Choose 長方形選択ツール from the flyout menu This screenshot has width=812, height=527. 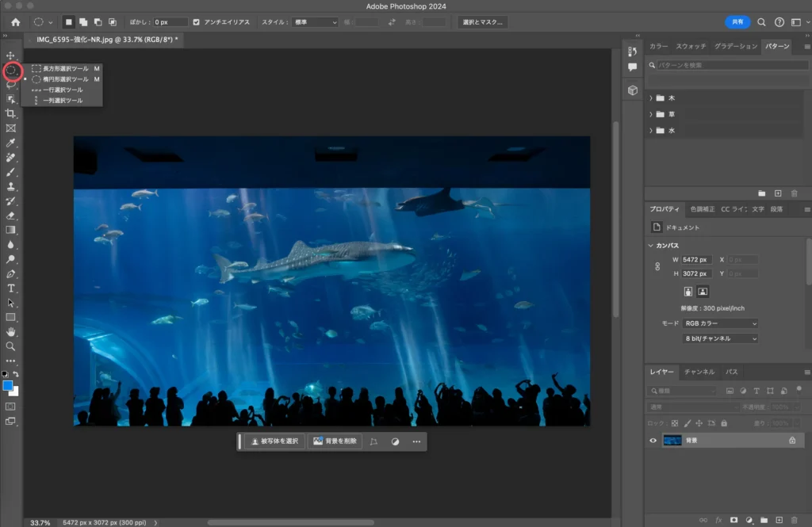66,69
